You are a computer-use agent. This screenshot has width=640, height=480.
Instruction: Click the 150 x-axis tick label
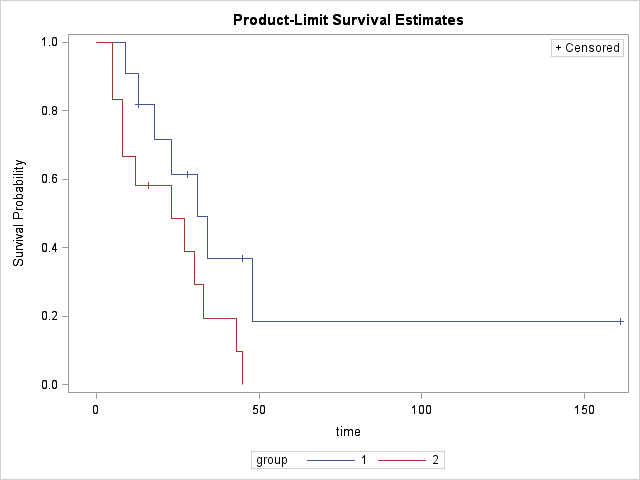[584, 409]
